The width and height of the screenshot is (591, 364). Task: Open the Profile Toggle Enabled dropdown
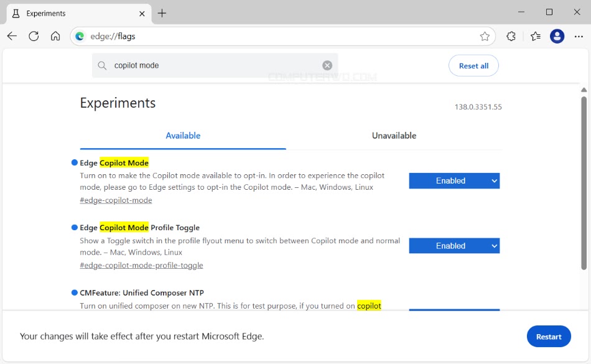[454, 246]
